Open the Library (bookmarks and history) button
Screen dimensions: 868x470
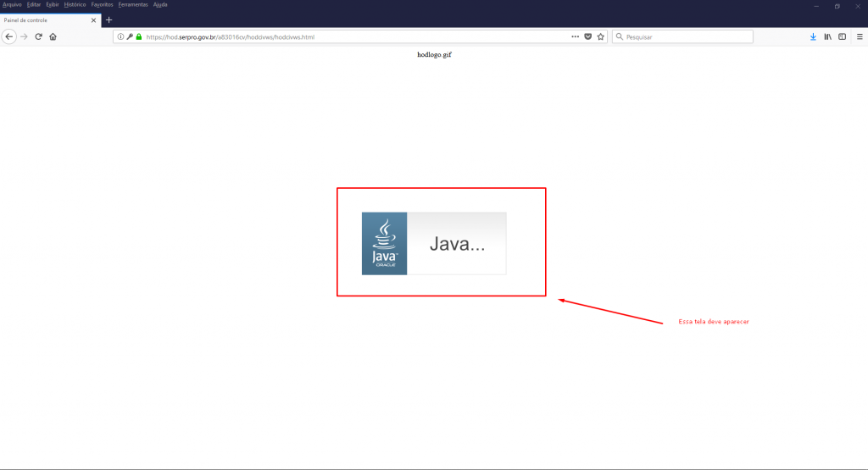click(x=827, y=37)
